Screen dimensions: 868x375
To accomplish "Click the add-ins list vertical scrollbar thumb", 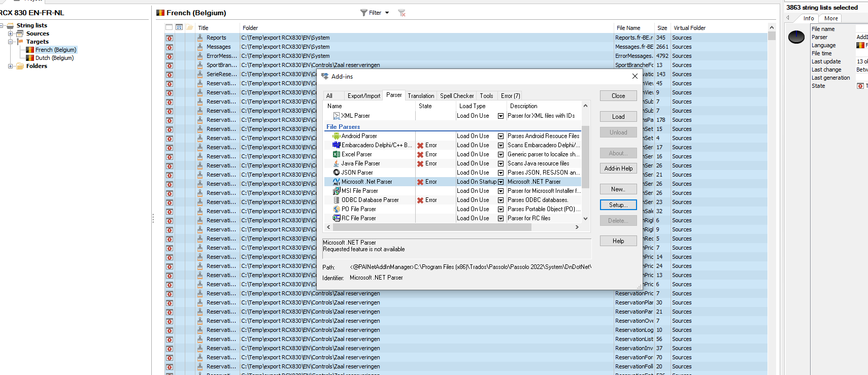I will [585, 156].
